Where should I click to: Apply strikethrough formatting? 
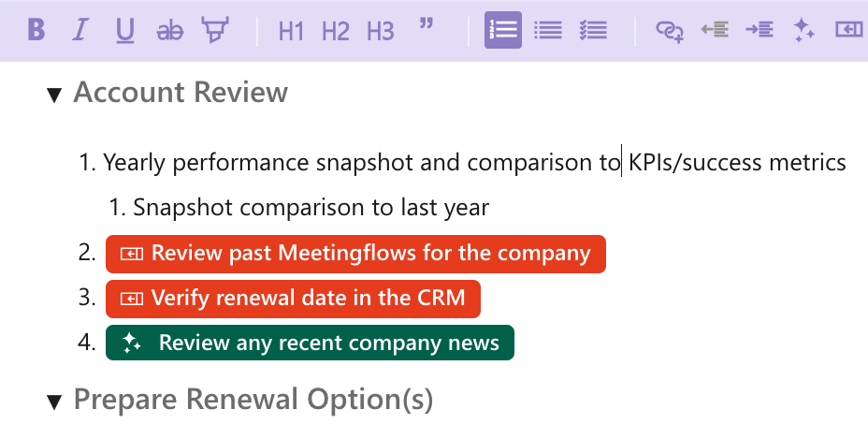(170, 31)
